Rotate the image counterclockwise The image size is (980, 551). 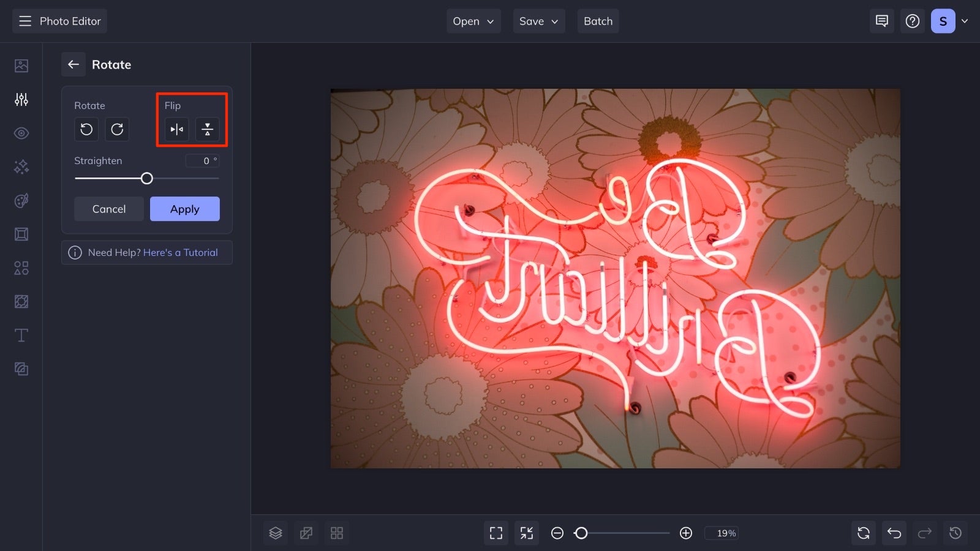(x=86, y=129)
